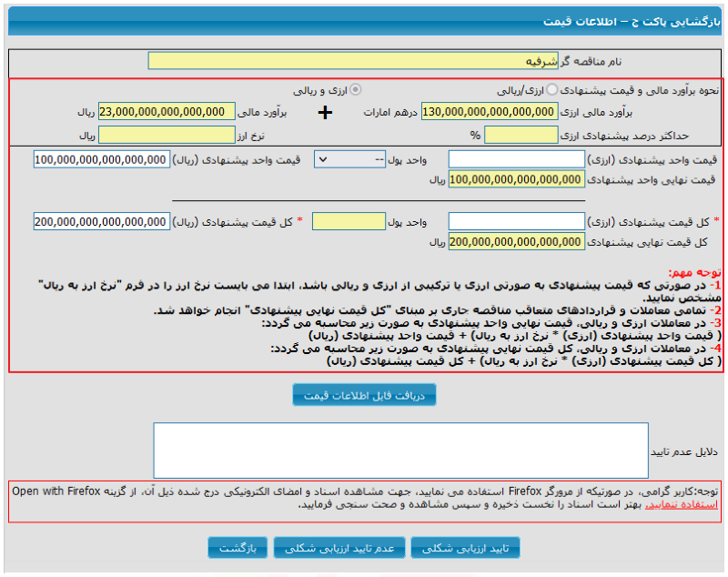Click the قیمت واحد پیشنهادی (ریال) field

(102, 159)
